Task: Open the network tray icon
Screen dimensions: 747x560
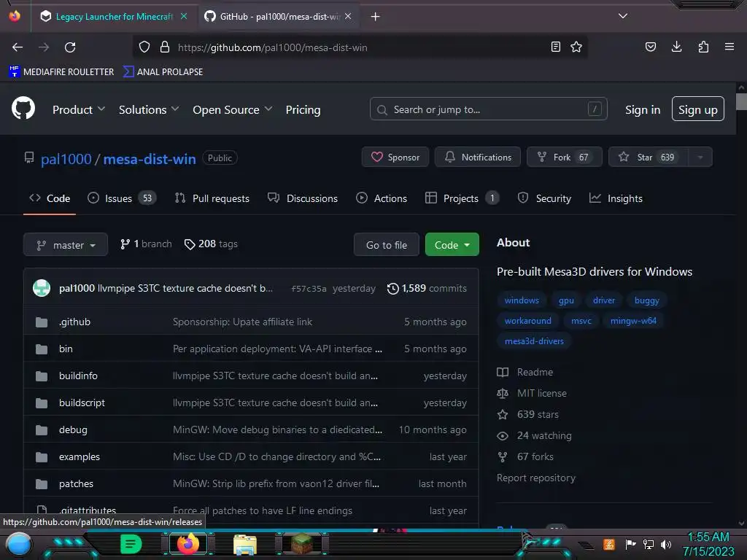Action: 648,544
